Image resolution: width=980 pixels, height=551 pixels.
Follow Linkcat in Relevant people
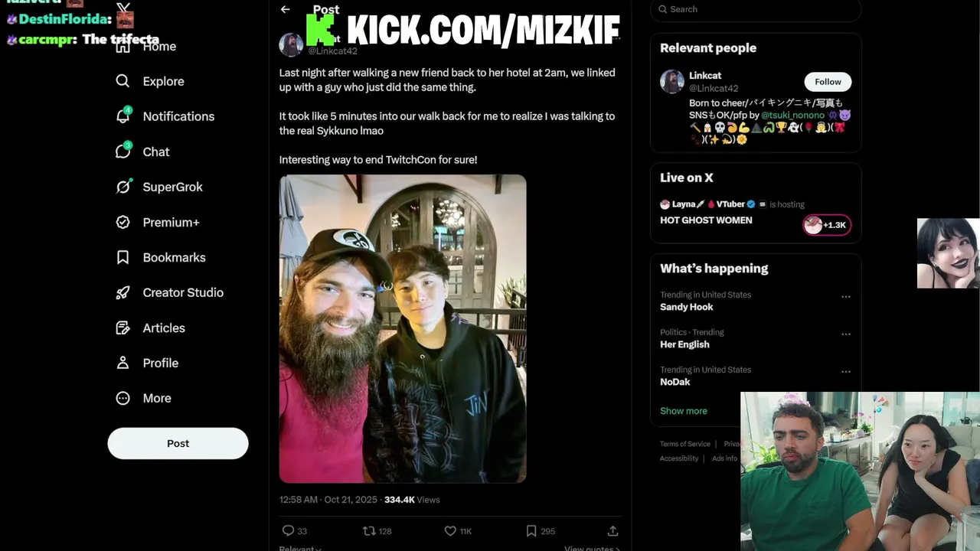pyautogui.click(x=828, y=82)
